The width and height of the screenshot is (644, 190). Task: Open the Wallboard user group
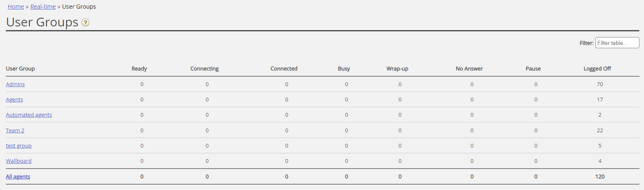pyautogui.click(x=19, y=161)
